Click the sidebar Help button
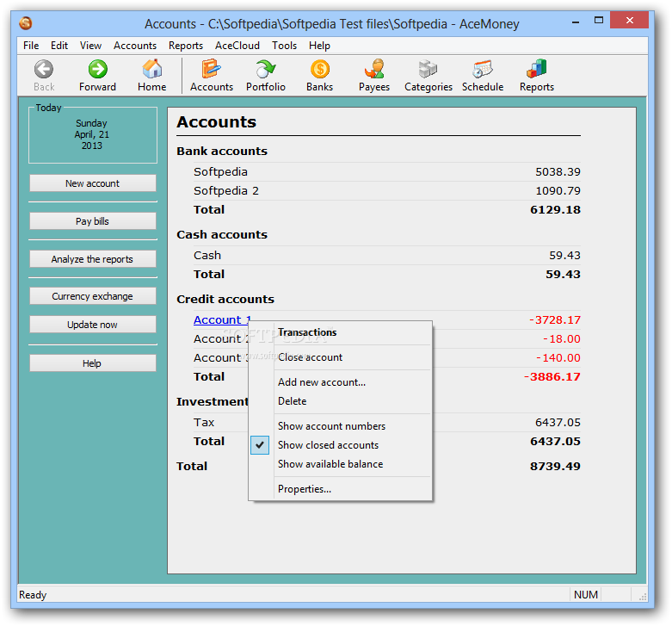The width and height of the screenshot is (672, 626). click(x=93, y=363)
